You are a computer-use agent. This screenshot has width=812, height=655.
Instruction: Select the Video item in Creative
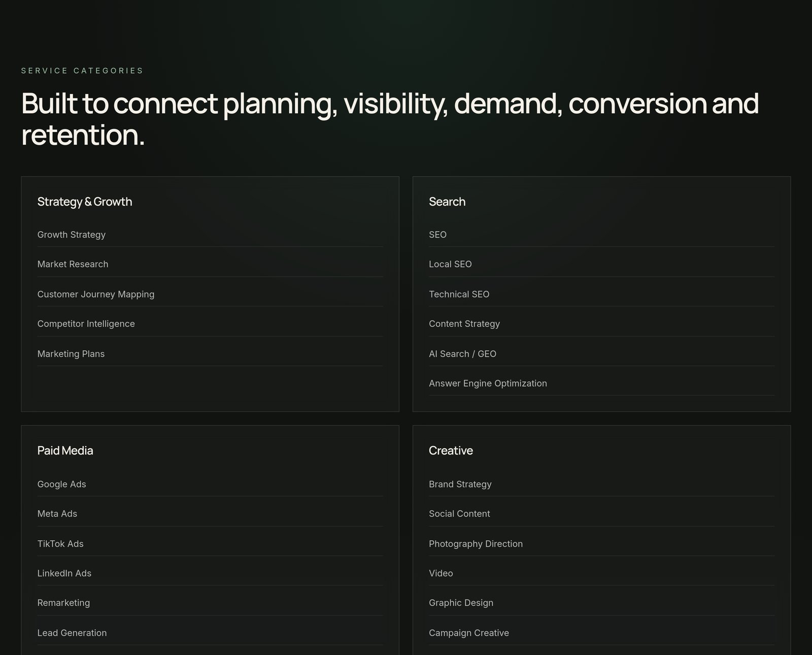pos(601,573)
